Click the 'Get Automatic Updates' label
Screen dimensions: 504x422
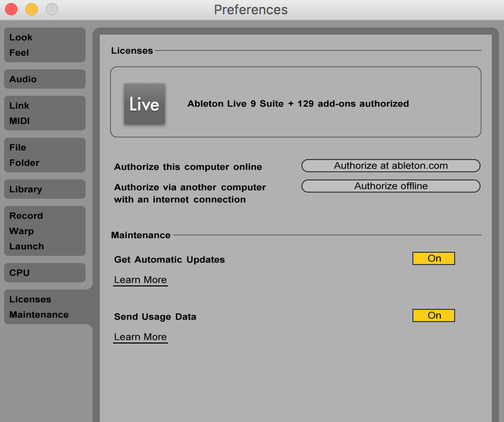pyautogui.click(x=170, y=259)
